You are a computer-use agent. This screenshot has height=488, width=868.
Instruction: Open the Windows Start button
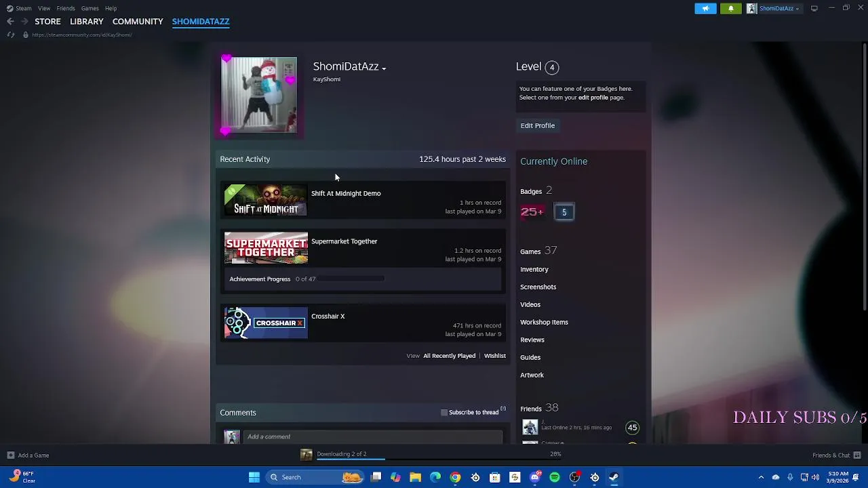[x=254, y=477]
